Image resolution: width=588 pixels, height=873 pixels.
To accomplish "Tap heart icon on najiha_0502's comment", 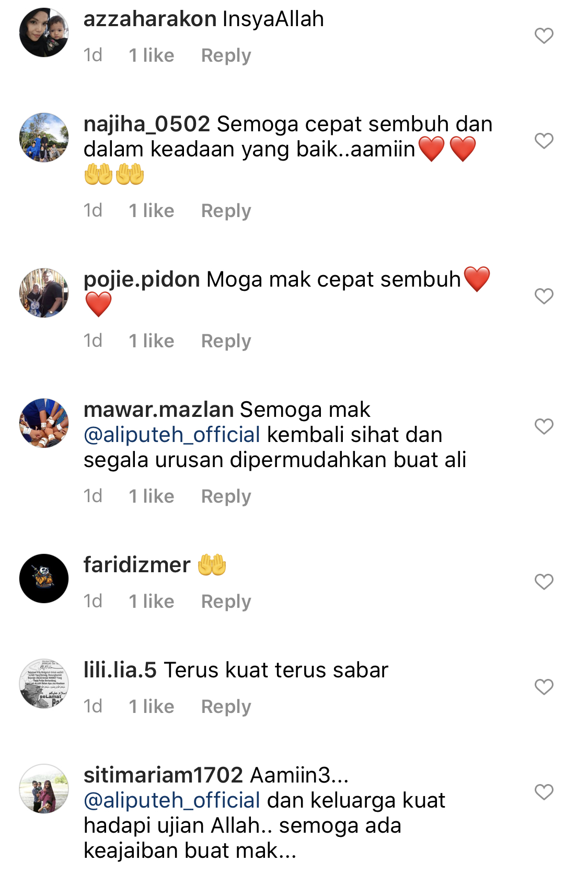I will [544, 141].
